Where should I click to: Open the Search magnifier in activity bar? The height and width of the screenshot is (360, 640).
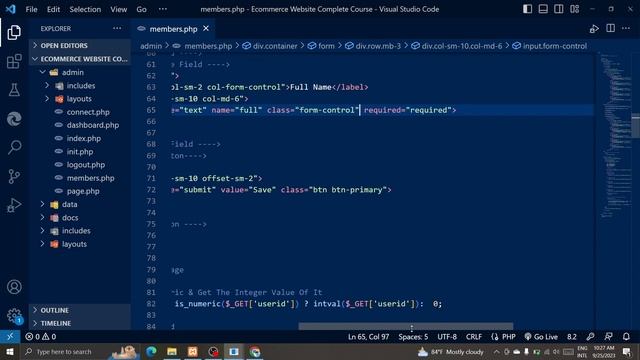[14, 147]
